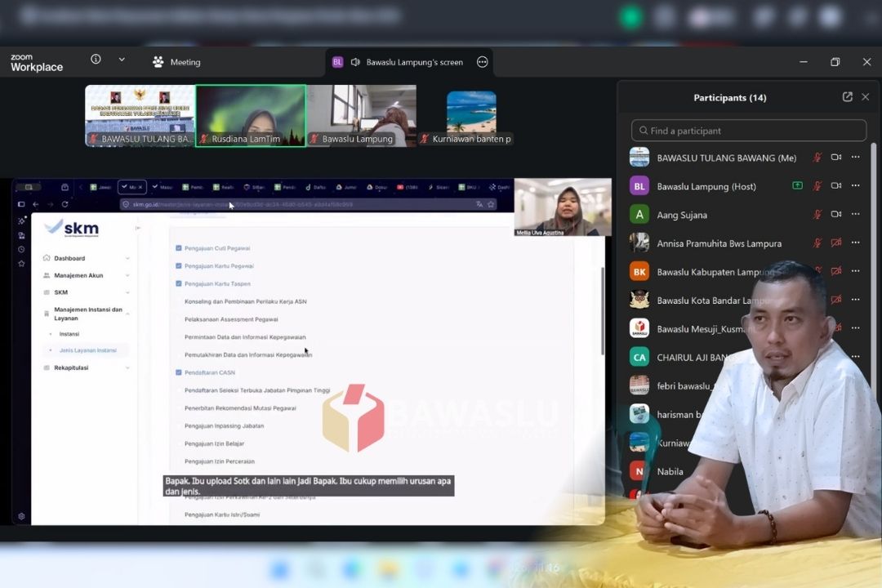Pop out the Participants panel
The height and width of the screenshot is (588, 882).
tap(847, 97)
